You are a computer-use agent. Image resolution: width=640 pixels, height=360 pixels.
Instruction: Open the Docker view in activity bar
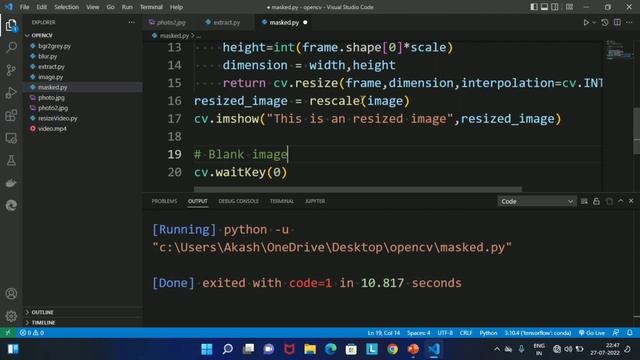pos(11,183)
